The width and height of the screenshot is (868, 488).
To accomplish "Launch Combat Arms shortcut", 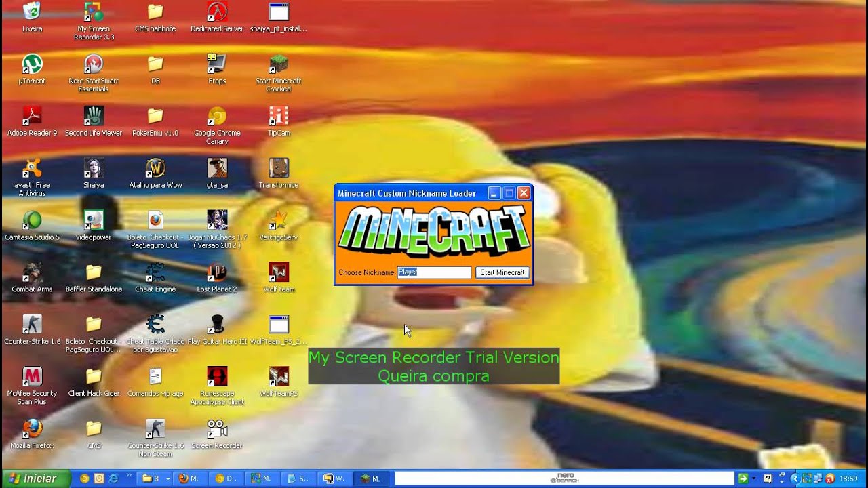I will [32, 279].
